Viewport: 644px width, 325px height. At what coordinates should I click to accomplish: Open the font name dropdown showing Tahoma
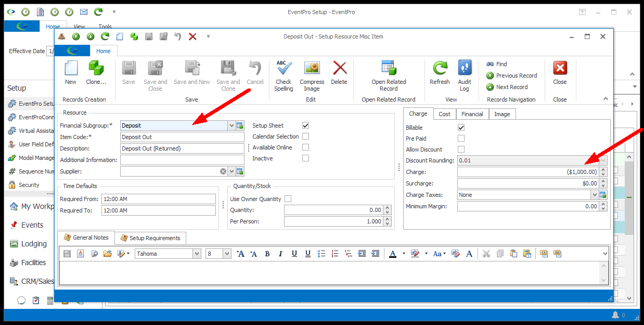(197, 254)
